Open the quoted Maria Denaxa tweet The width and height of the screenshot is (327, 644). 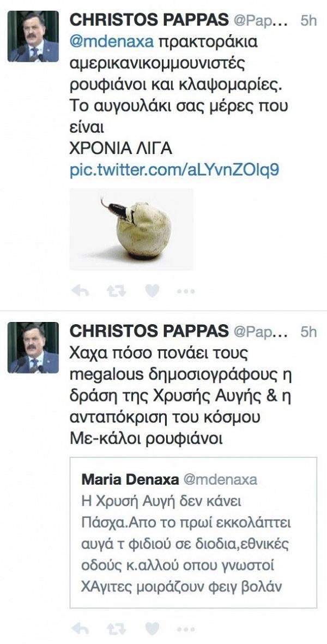click(x=193, y=533)
